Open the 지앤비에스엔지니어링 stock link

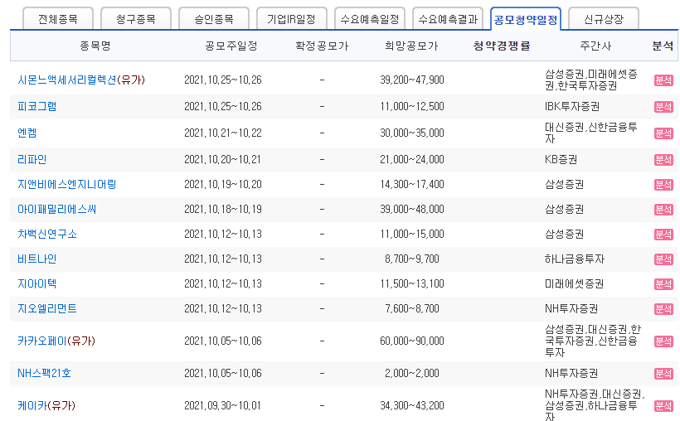click(67, 184)
